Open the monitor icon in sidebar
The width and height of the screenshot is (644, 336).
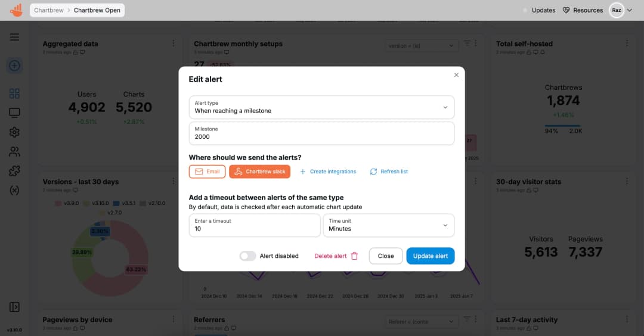[14, 113]
